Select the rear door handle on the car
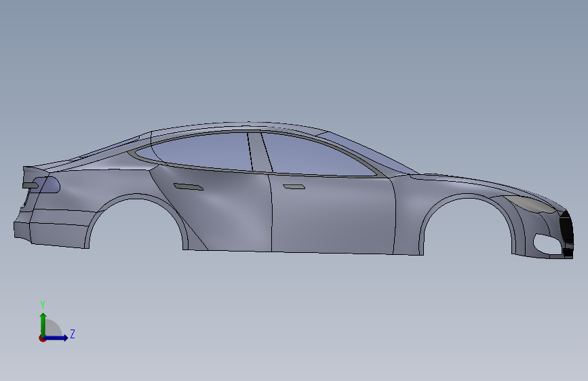 coord(189,186)
